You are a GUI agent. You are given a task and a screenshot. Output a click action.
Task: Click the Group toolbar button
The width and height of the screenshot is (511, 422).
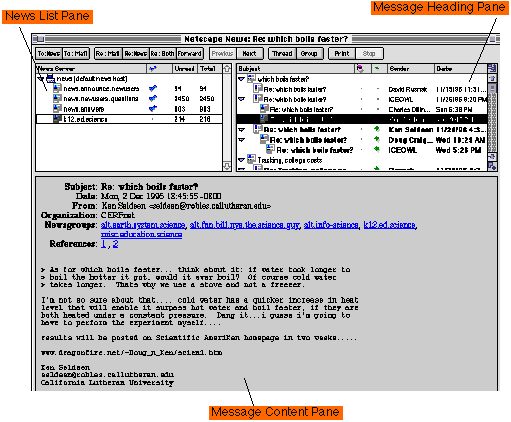coord(309,53)
